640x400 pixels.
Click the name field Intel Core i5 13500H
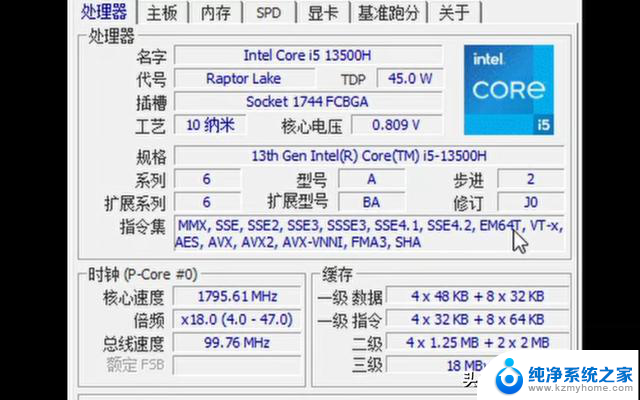point(308,55)
